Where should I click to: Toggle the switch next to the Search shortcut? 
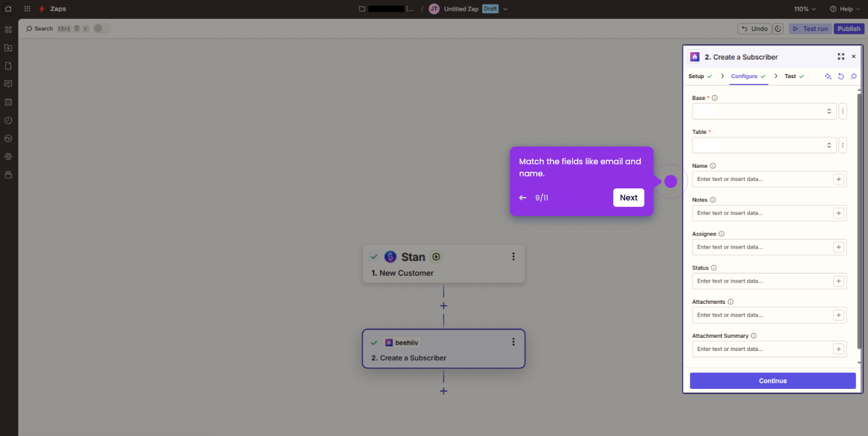coord(102,28)
